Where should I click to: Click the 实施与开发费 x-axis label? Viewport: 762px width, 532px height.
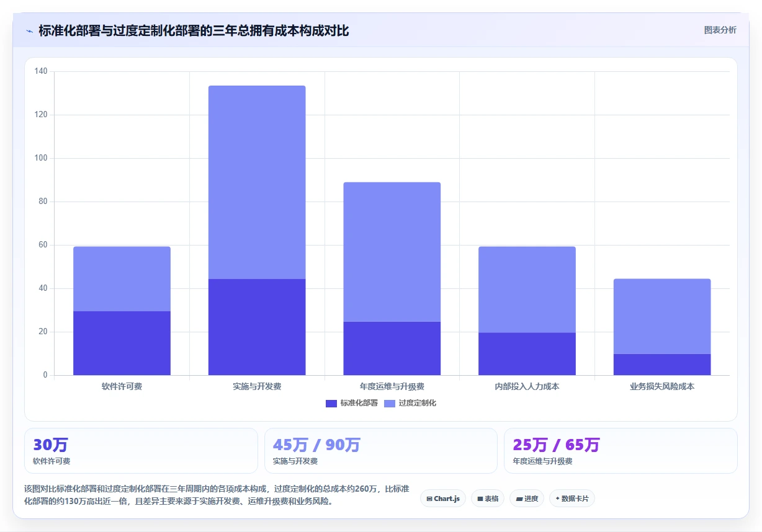point(257,386)
